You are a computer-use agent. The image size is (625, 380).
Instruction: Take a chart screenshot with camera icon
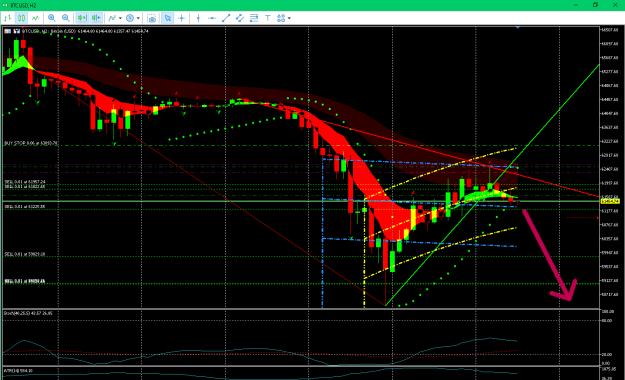151,18
